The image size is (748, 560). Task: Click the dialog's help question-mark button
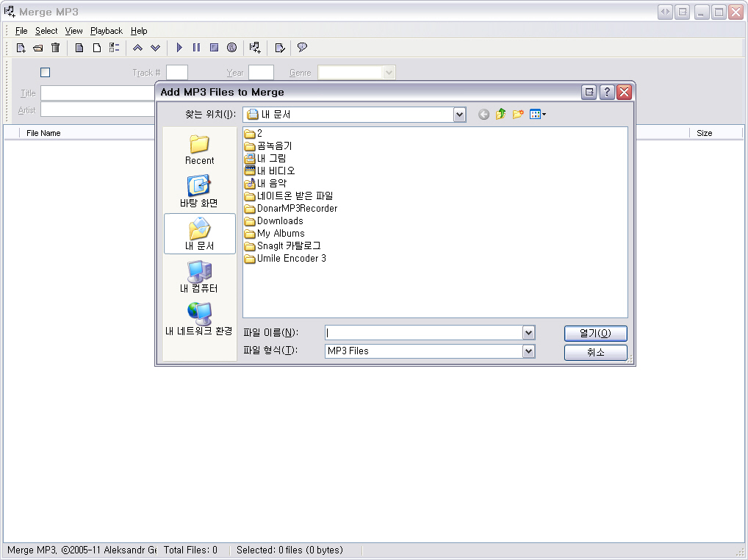[607, 92]
